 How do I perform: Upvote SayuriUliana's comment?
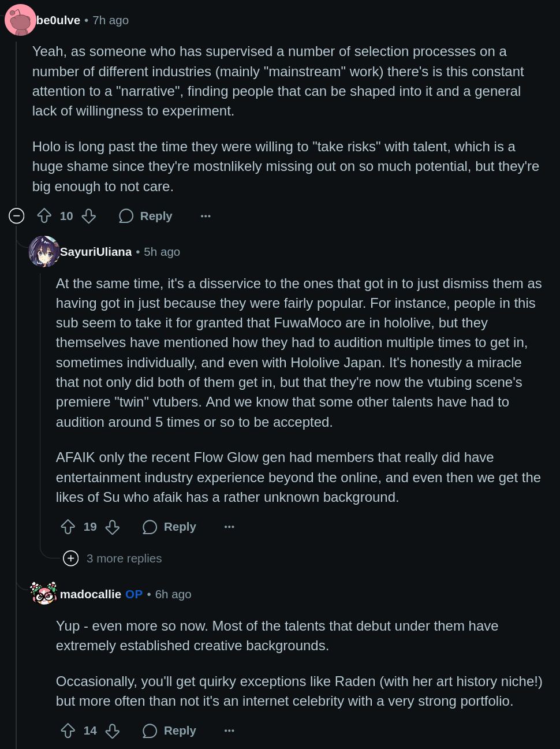click(68, 527)
